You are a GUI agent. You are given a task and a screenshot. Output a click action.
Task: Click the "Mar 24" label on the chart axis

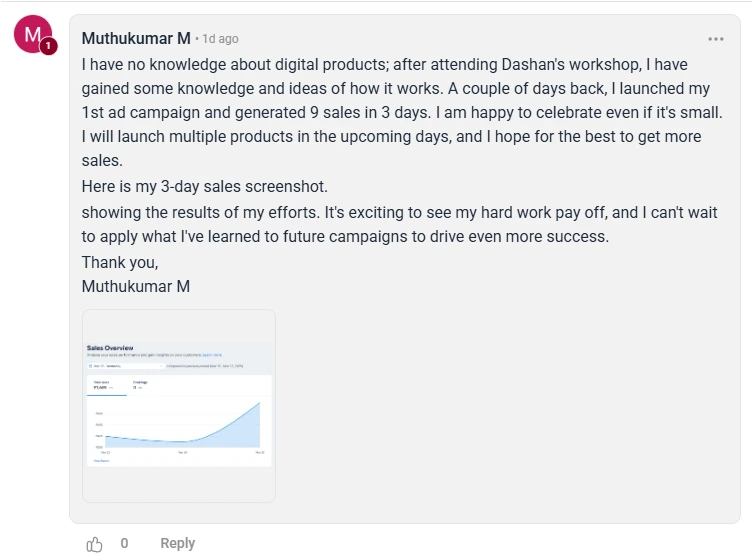(183, 452)
